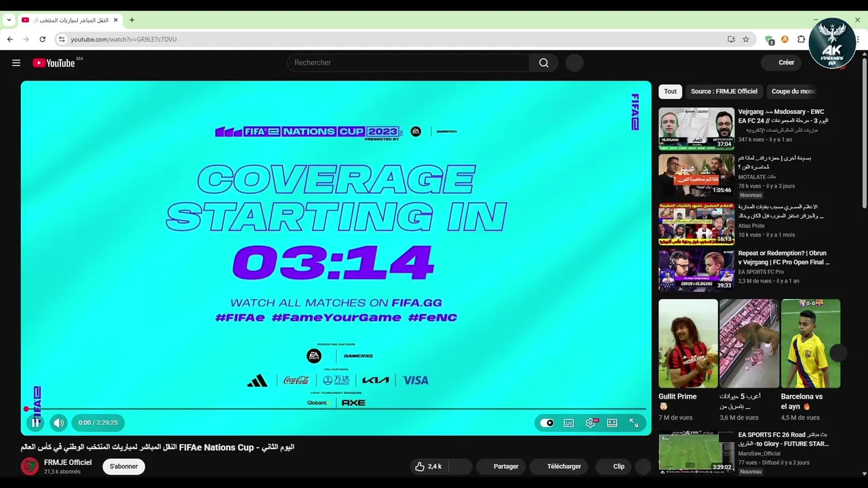Click the EA SPORTS FC Pro channel name
This screenshot has width=868, height=488.
click(x=761, y=272)
